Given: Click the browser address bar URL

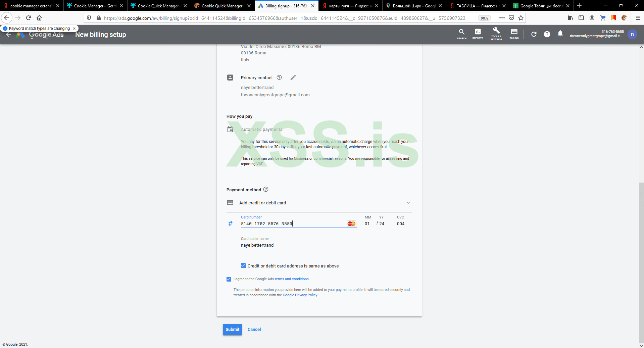Looking at the screenshot, I should 285,18.
